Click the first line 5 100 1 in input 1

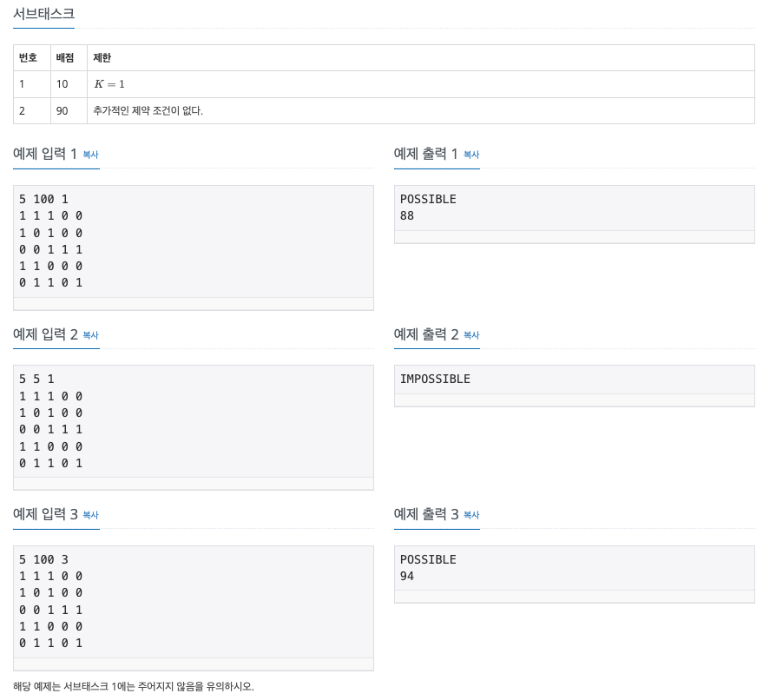[43, 199]
